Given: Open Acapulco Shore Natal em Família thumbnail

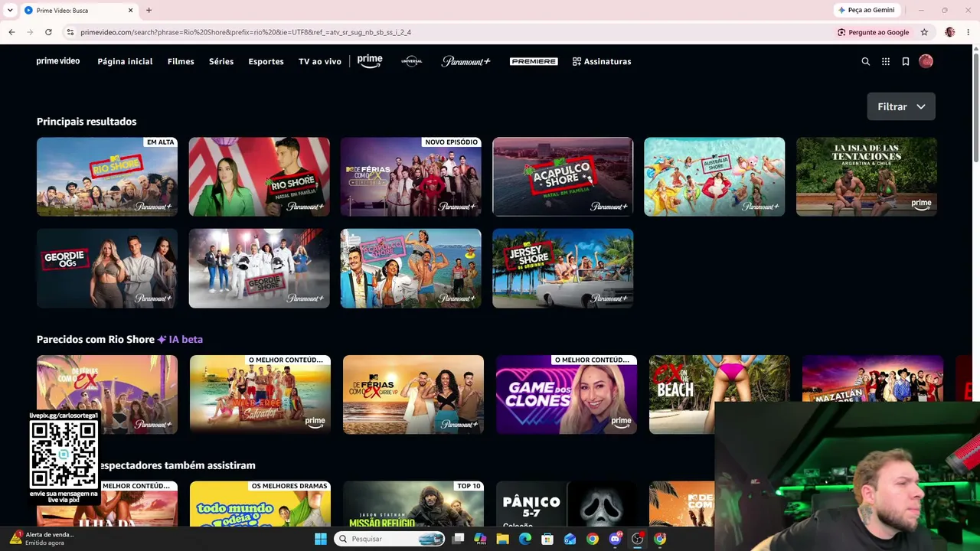Looking at the screenshot, I should [x=563, y=177].
